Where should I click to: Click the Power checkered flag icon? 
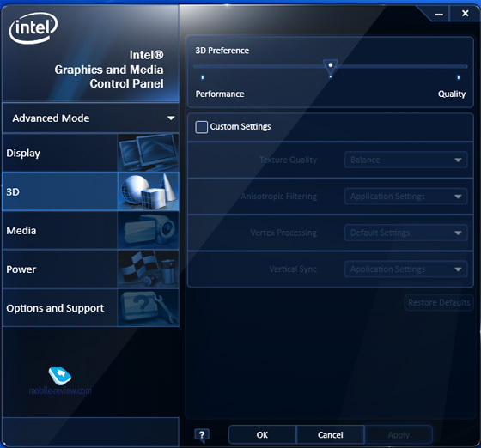148,269
